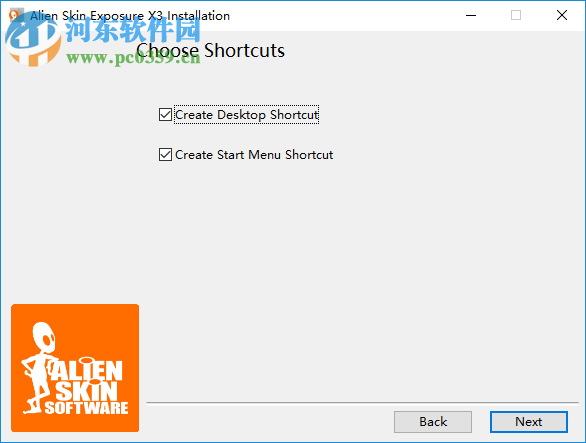Click the SOFTWARE word in the logo

coord(86,408)
